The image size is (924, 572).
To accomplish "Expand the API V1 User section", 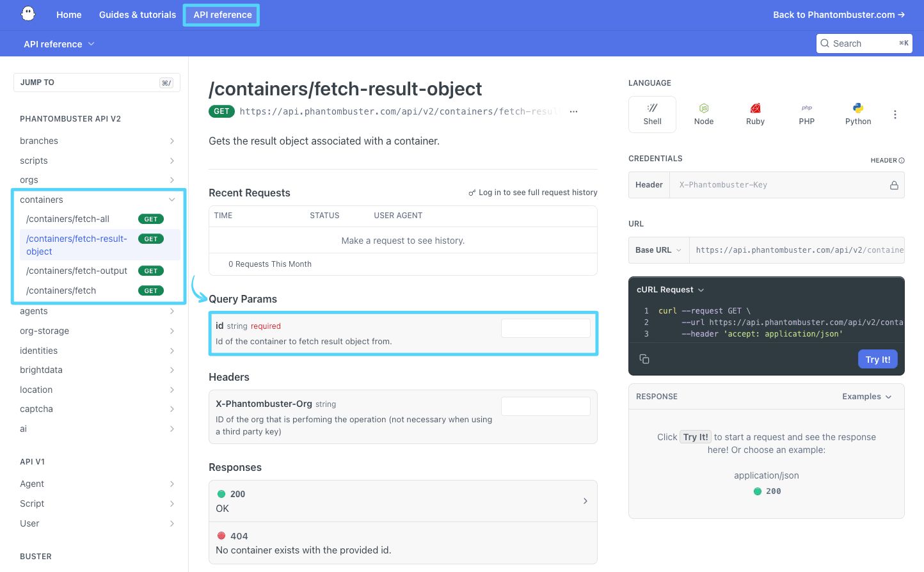I will pos(172,523).
